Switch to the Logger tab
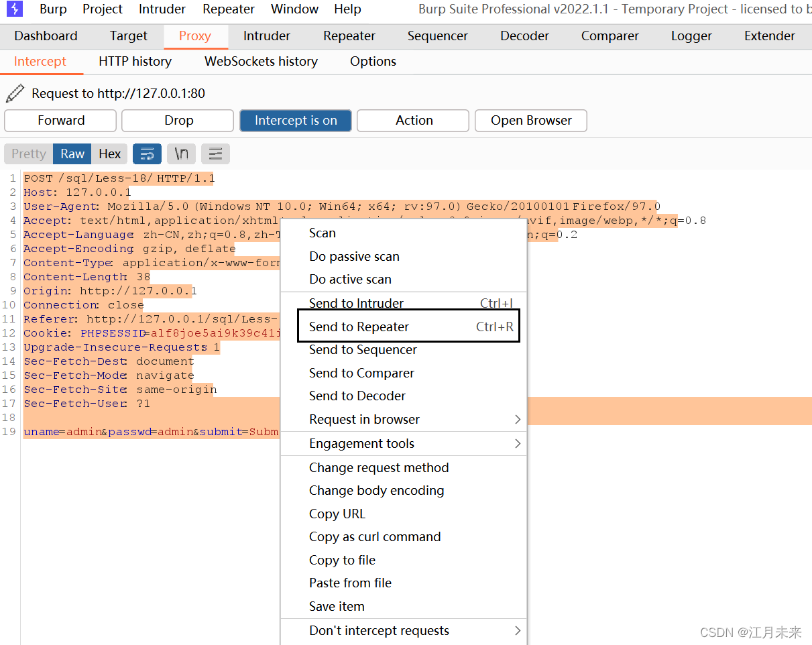 (691, 36)
